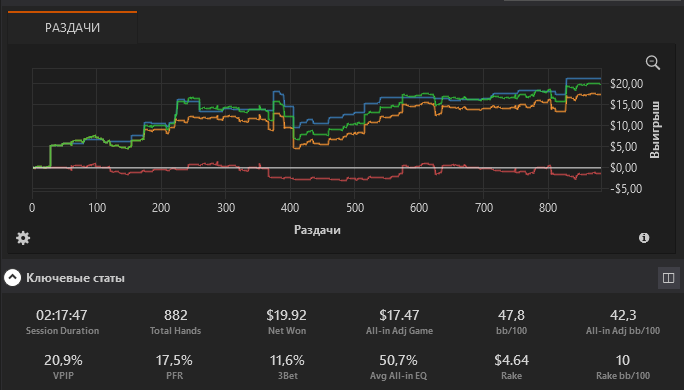Image resolution: width=684 pixels, height=390 pixels.
Task: Click the Раздачи x-axis label
Action: click(x=317, y=230)
